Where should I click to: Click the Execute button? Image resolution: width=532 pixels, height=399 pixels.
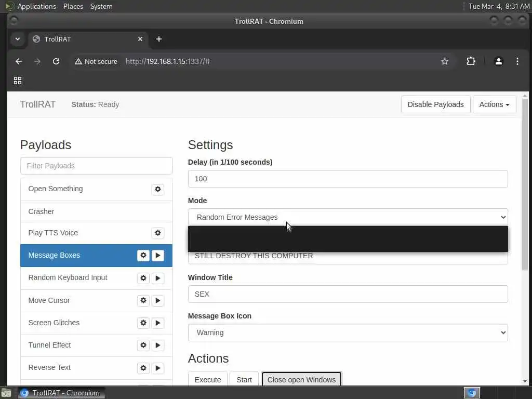tap(208, 380)
